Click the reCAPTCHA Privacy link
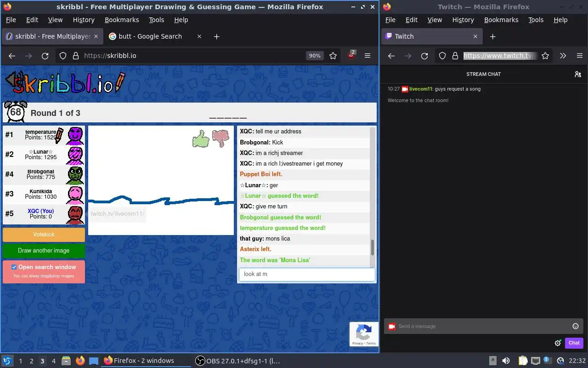Image resolution: width=588 pixels, height=368 pixels. (357, 343)
